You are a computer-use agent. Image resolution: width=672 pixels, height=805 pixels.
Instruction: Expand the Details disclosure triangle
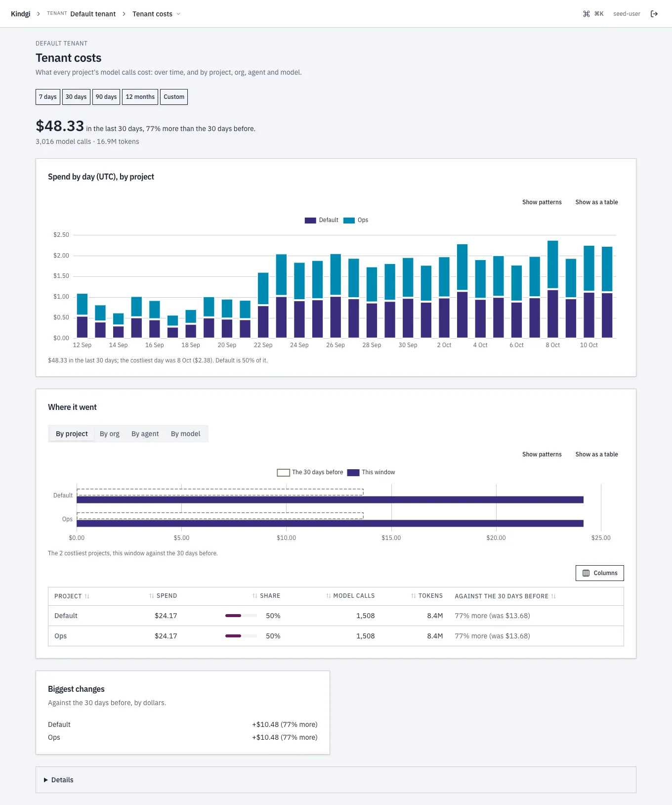coord(46,780)
